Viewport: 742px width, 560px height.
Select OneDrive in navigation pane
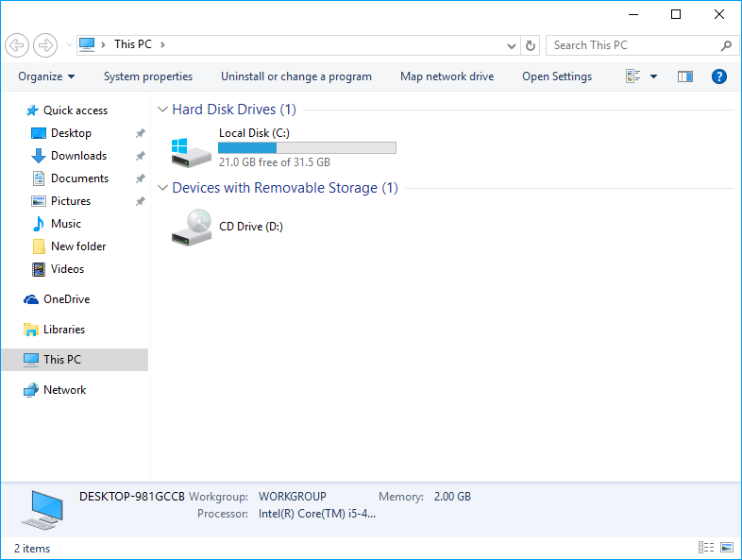pos(66,299)
